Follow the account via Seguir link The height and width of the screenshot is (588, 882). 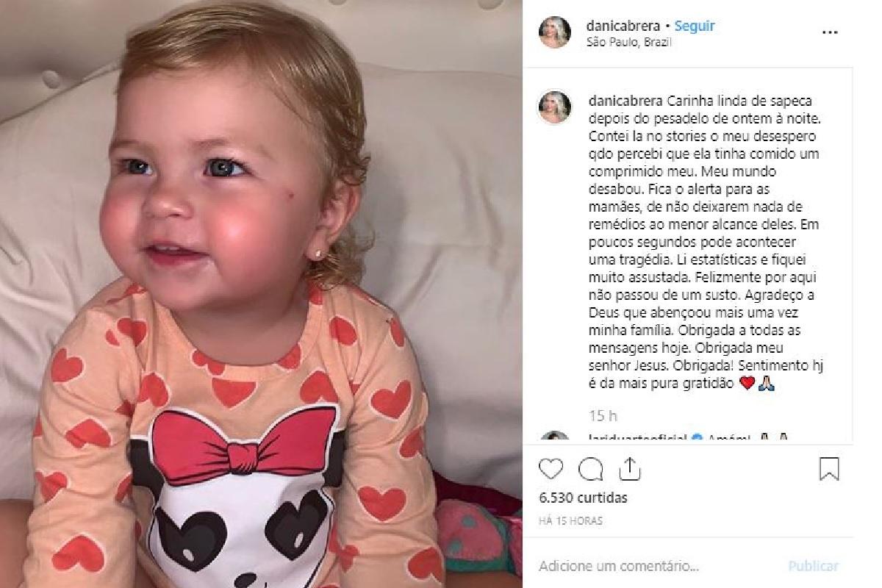(x=695, y=26)
